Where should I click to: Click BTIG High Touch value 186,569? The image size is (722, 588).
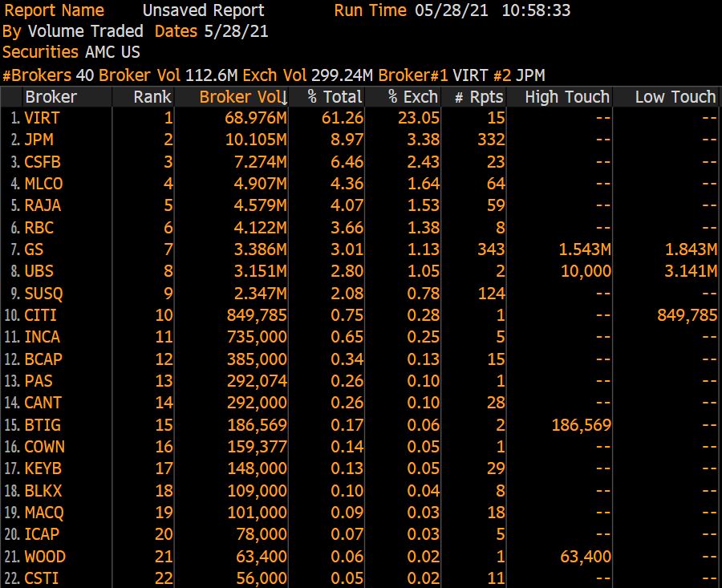(x=582, y=424)
